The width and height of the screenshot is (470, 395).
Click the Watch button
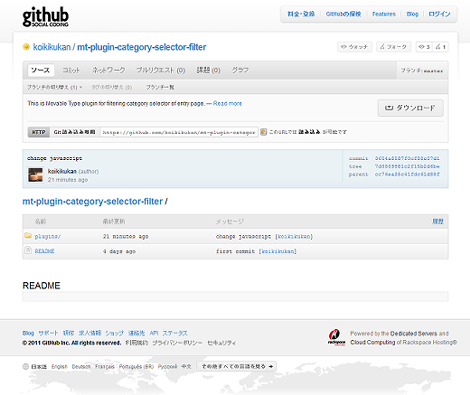click(354, 47)
